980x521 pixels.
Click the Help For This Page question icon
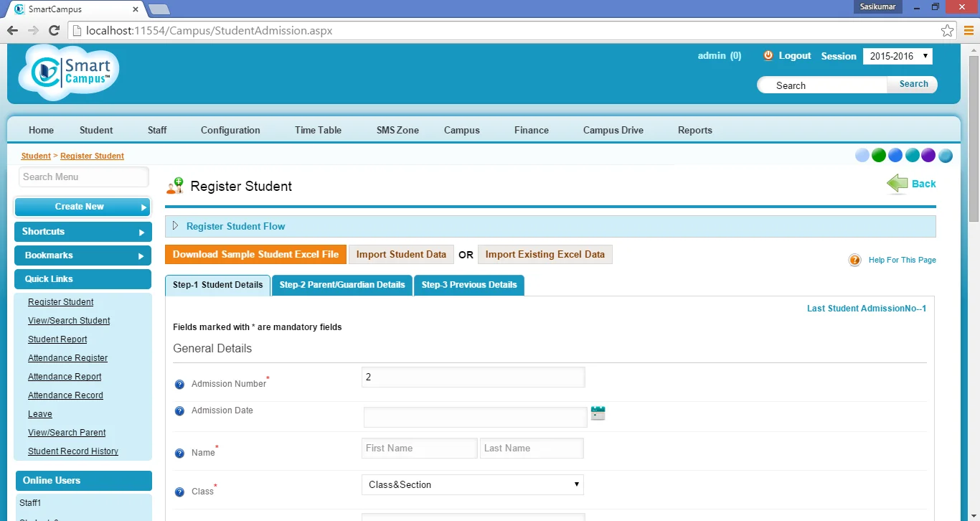854,260
